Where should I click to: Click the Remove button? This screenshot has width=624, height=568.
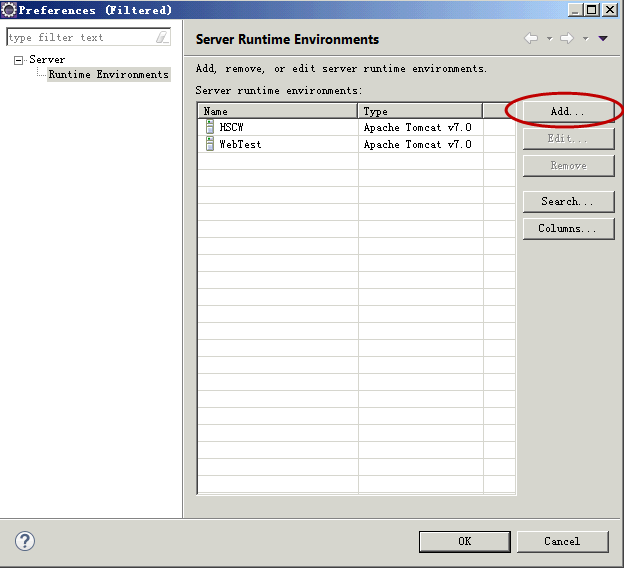pyautogui.click(x=568, y=166)
